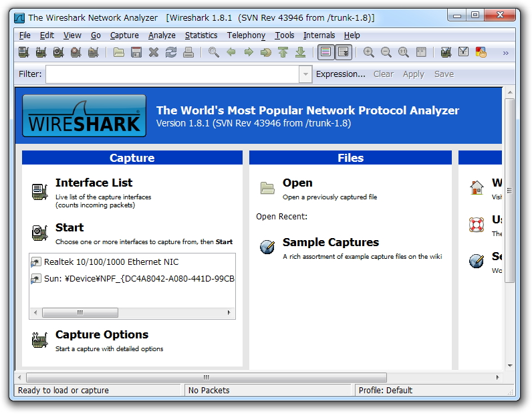The image size is (532, 414).
Task: Click the close capture file X icon
Action: [x=154, y=52]
